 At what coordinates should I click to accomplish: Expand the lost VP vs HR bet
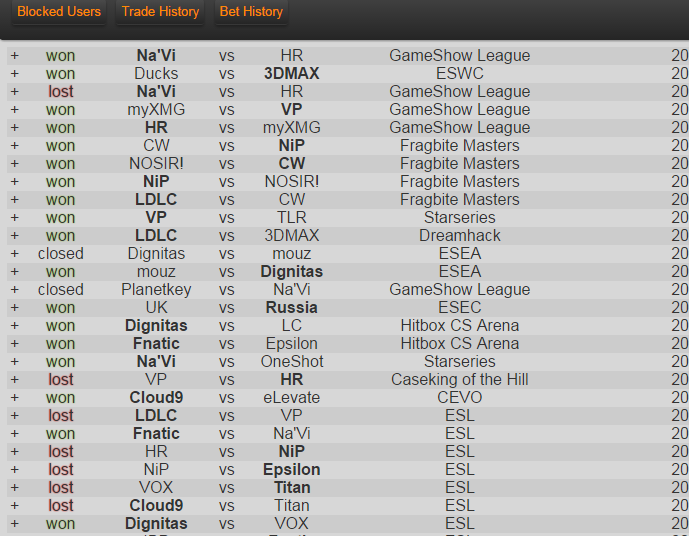click(x=15, y=380)
